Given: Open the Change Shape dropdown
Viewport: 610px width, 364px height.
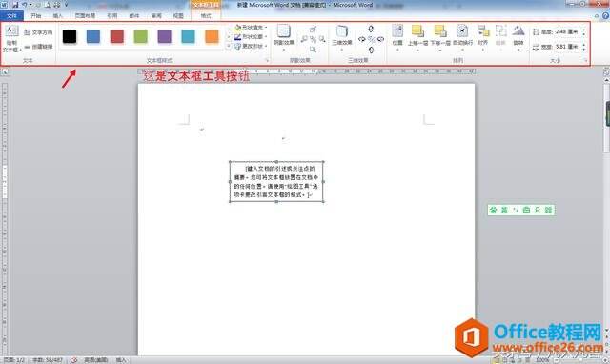Looking at the screenshot, I should 251,47.
